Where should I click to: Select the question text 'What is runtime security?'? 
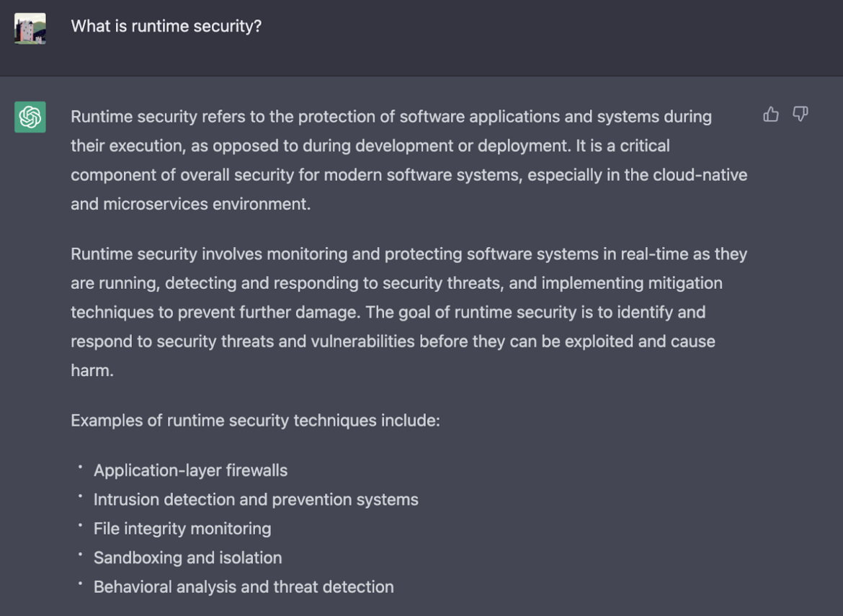click(166, 25)
